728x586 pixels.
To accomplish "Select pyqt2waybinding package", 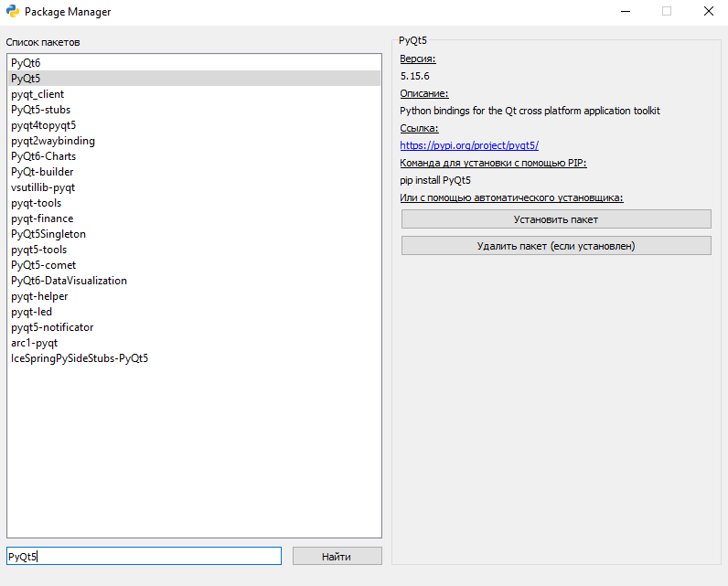I will [194, 141].
